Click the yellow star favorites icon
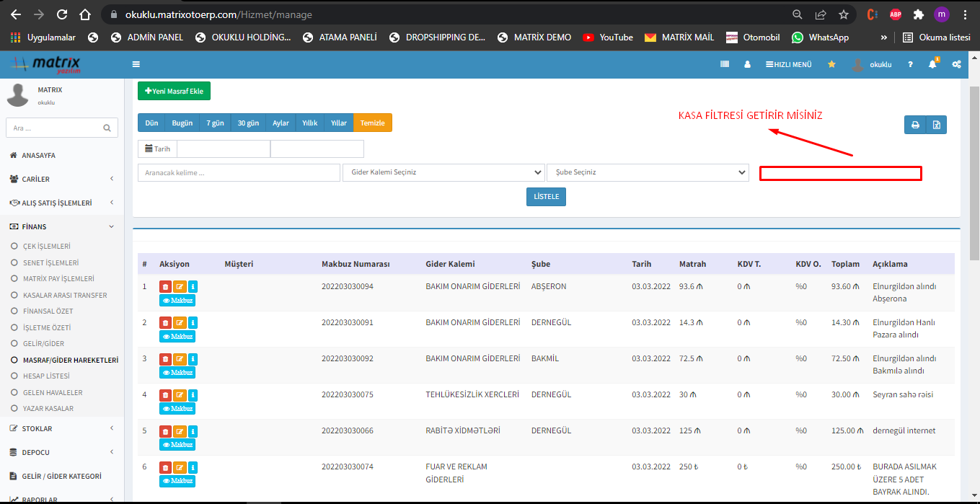The height and width of the screenshot is (504, 980). [831, 64]
